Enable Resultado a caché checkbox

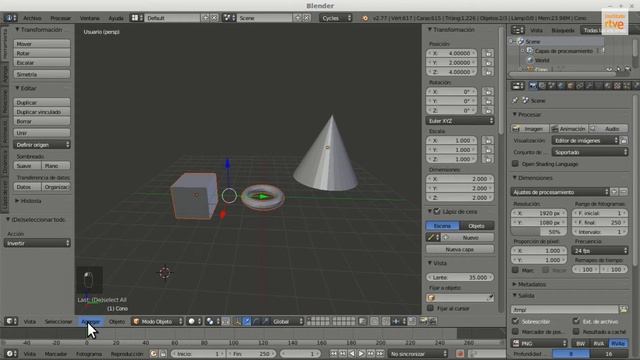pyautogui.click(x=576, y=331)
